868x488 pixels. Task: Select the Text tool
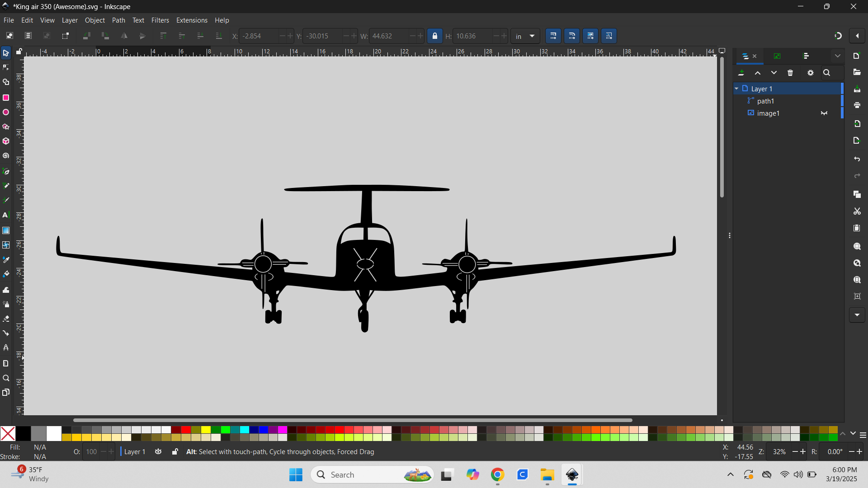tap(6, 216)
